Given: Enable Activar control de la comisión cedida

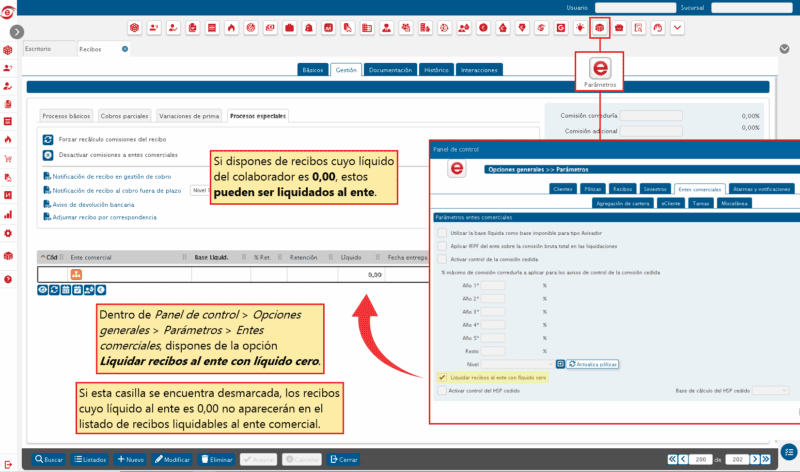Looking at the screenshot, I should click(442, 257).
